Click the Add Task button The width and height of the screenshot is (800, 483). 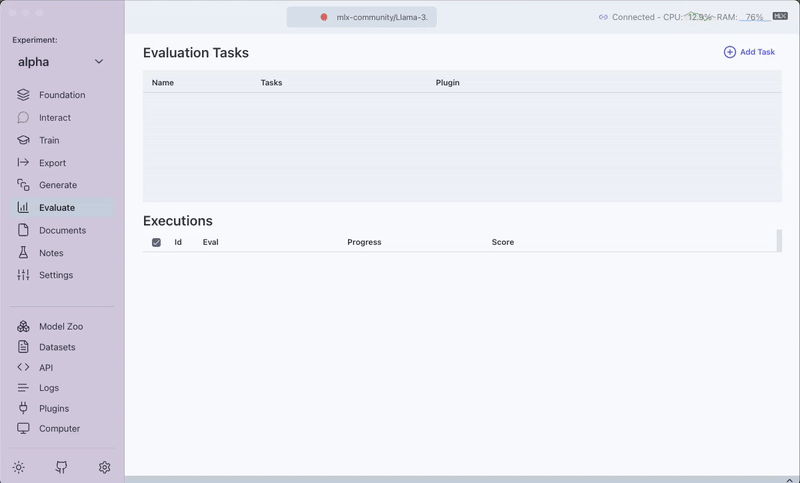pos(749,52)
